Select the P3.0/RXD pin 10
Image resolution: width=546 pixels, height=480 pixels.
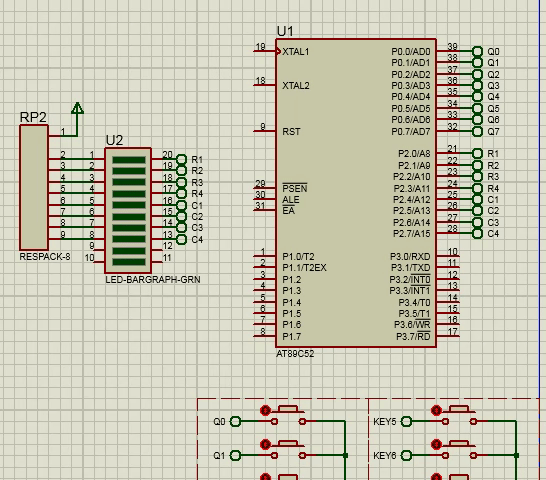point(448,256)
